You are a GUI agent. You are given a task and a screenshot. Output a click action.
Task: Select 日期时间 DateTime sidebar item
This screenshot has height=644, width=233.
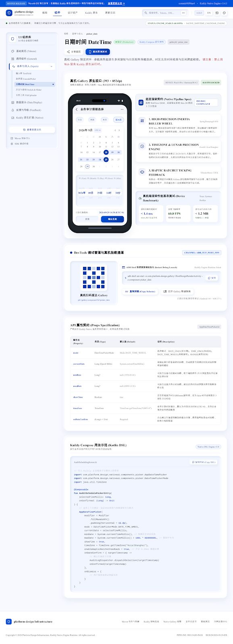point(34,84)
